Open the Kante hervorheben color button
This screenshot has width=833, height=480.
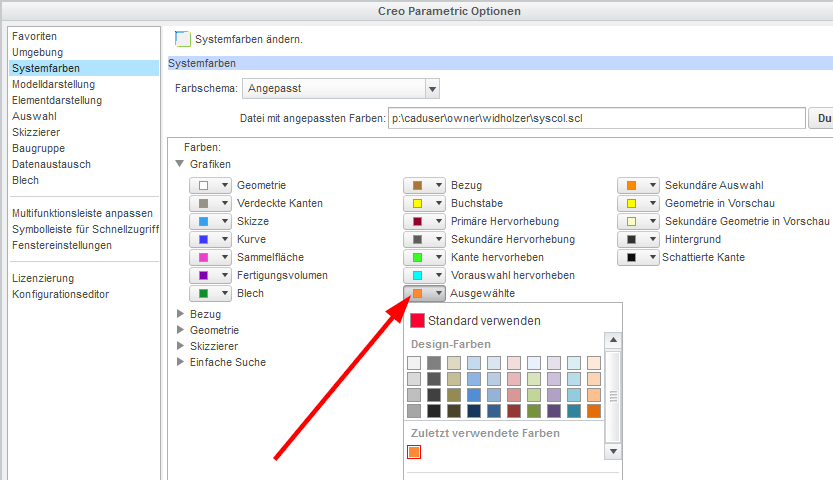pyautogui.click(x=424, y=257)
